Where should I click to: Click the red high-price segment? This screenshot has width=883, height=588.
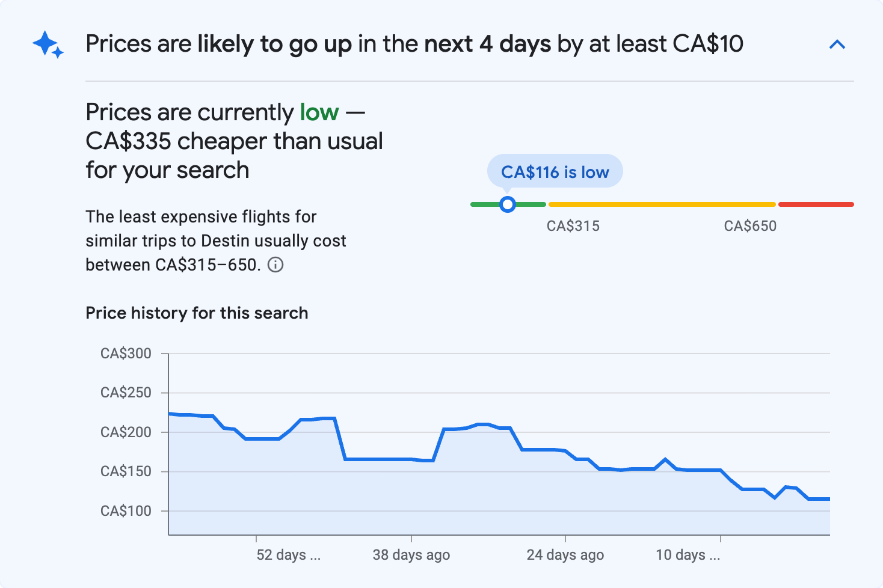point(816,204)
